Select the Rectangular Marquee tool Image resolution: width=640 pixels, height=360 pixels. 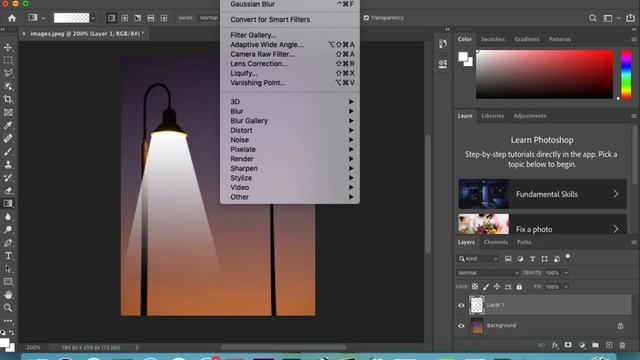tap(8, 60)
